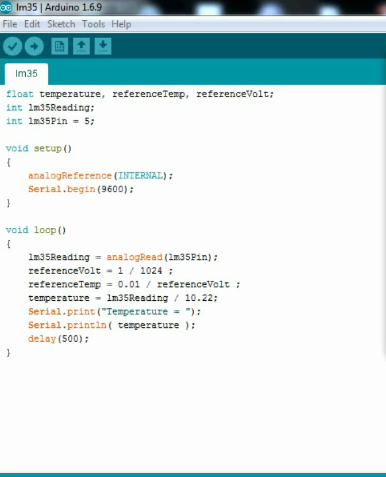Click the 'analogReference(INTERNAL);' line
The height and width of the screenshot is (477, 386).
pyautogui.click(x=100, y=176)
